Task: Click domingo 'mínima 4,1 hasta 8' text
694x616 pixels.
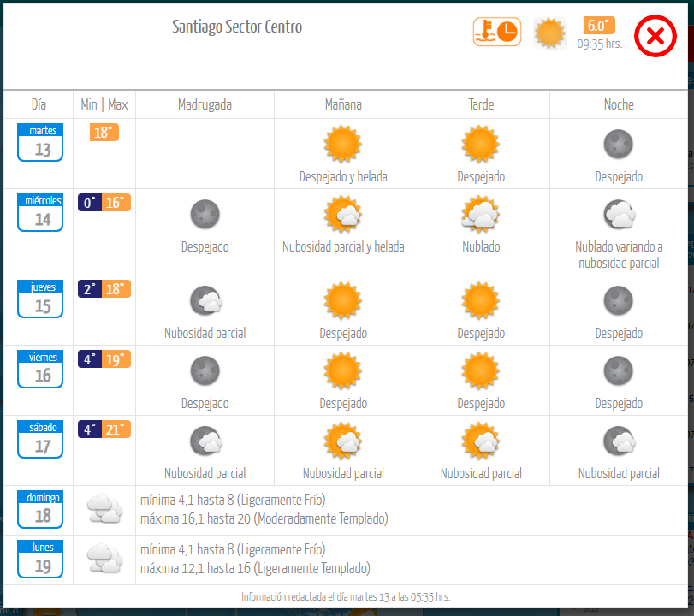Action: 233,500
